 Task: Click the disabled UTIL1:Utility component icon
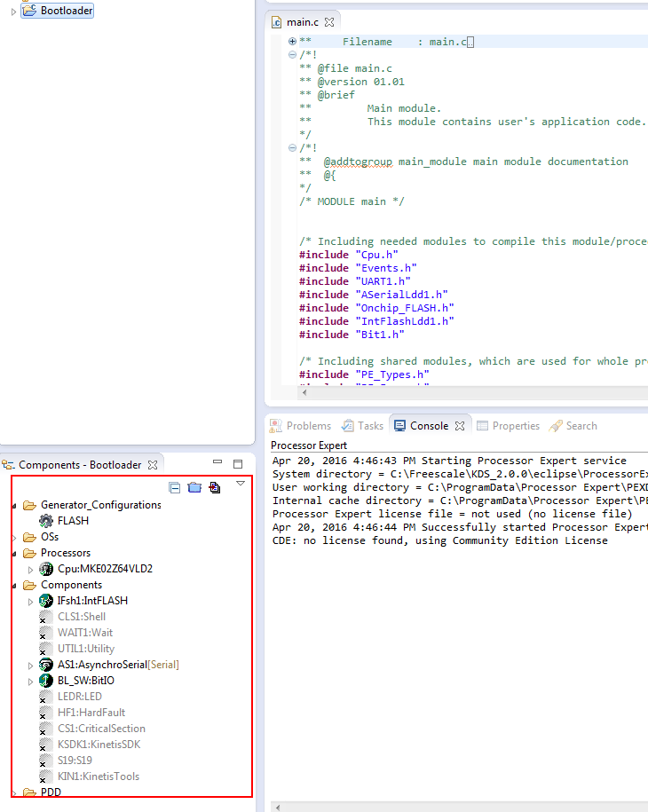[46, 649]
